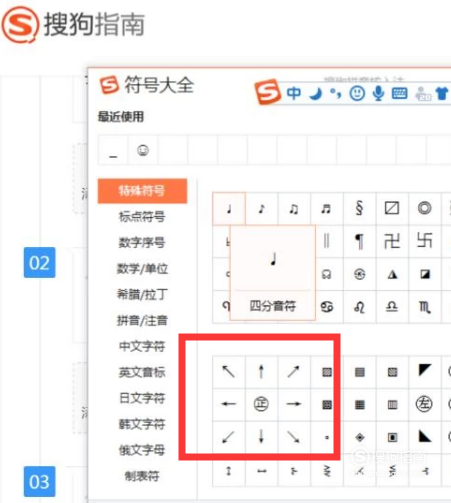Insert the down arrow ↓
This screenshot has height=503, width=451.
click(261, 437)
